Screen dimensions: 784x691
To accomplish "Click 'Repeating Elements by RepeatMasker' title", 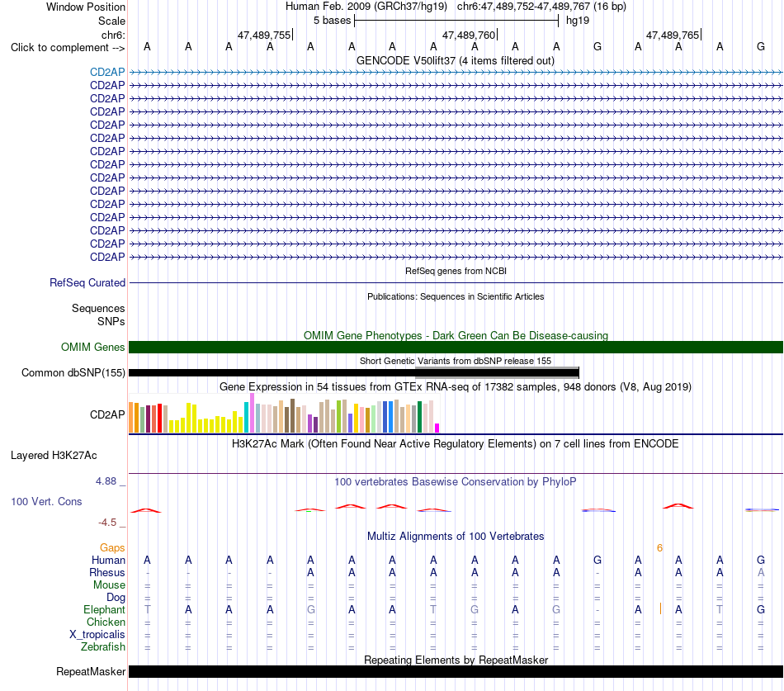I will 456,660.
